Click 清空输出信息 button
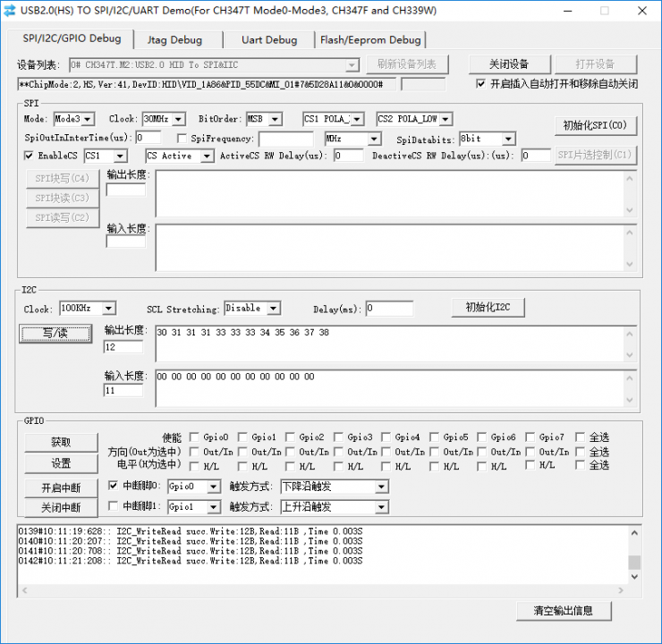The width and height of the screenshot is (662, 644). [564, 611]
